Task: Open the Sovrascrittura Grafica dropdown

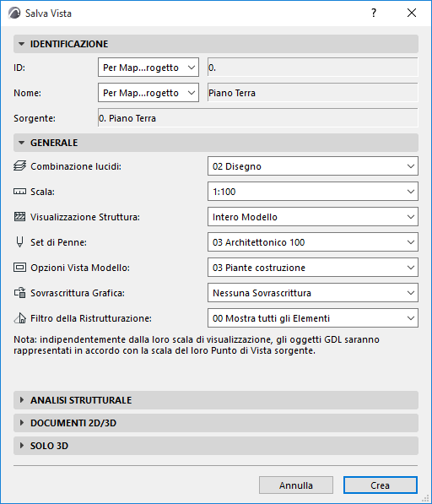Action: pyautogui.click(x=313, y=293)
